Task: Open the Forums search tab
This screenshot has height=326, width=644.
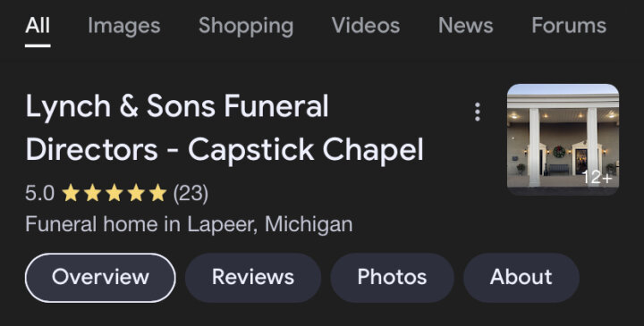Action: click(569, 25)
